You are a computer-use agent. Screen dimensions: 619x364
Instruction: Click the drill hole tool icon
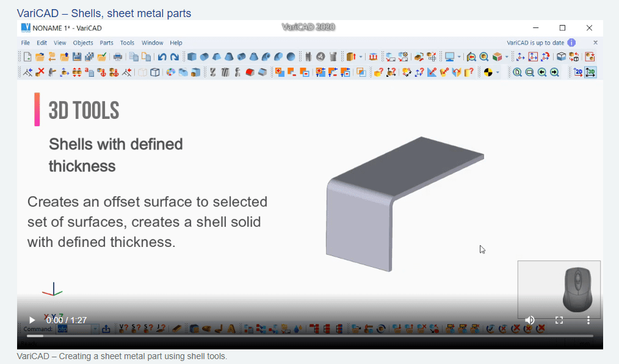[x=213, y=72]
